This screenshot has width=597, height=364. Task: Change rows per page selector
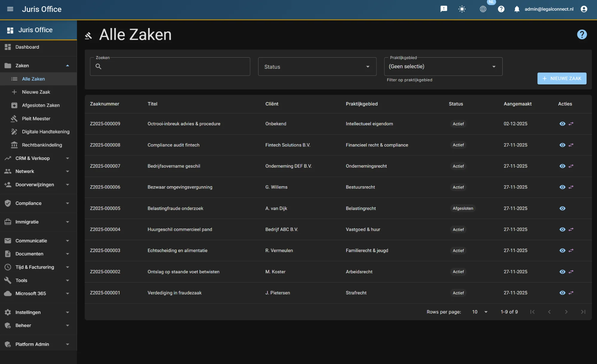tap(480, 312)
